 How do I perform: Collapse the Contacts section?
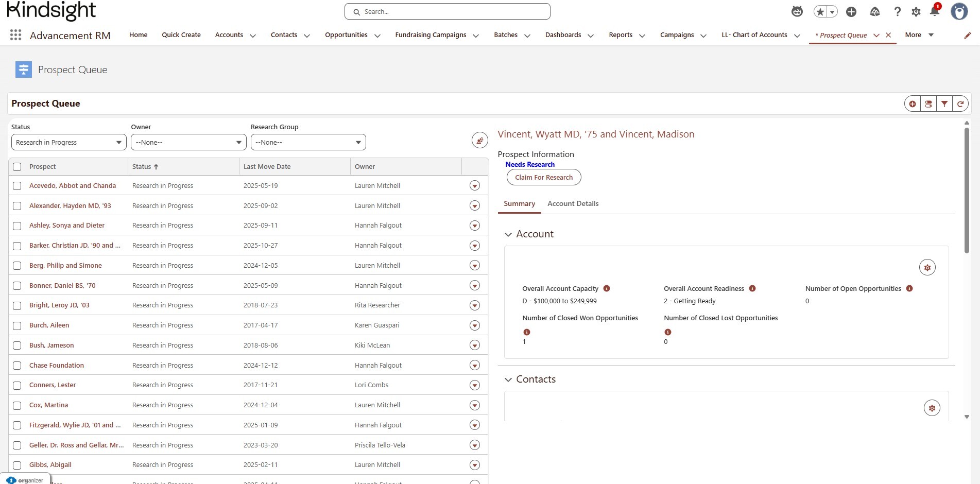click(x=508, y=379)
